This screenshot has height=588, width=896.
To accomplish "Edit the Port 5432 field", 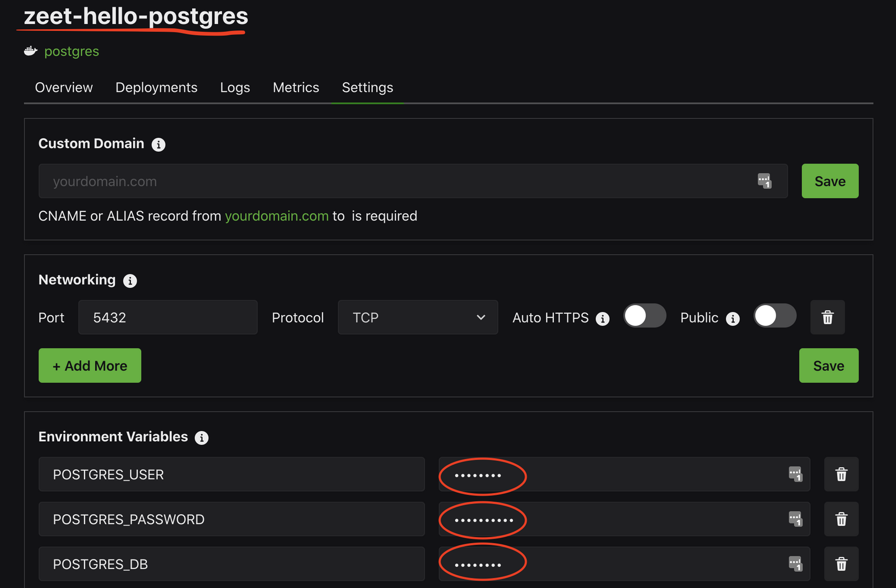I will [x=168, y=317].
